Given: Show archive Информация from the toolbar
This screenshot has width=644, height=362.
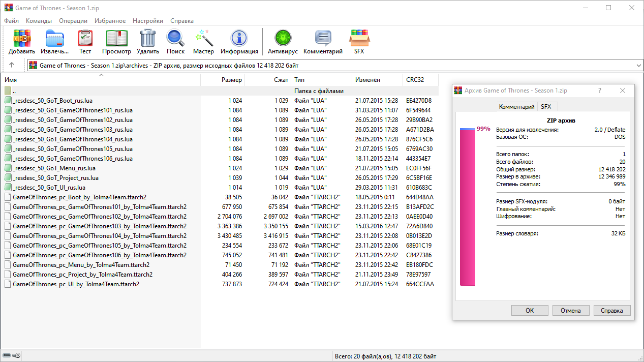Looking at the screenshot, I should (x=239, y=38).
